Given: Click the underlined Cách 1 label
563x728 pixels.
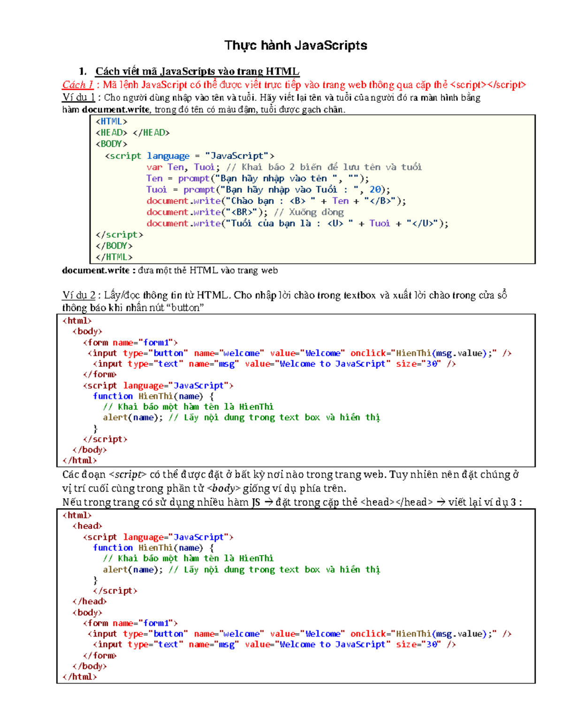Looking at the screenshot, I should coord(77,85).
